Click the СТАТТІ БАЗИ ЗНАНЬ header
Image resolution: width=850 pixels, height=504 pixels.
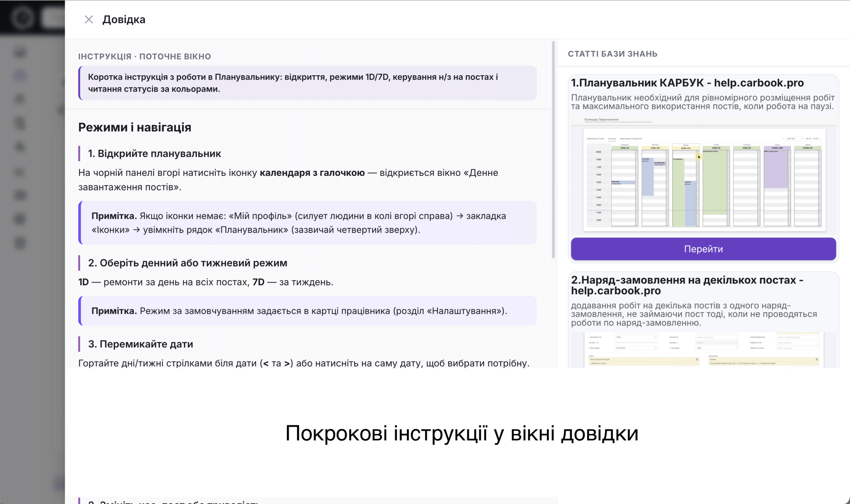613,54
